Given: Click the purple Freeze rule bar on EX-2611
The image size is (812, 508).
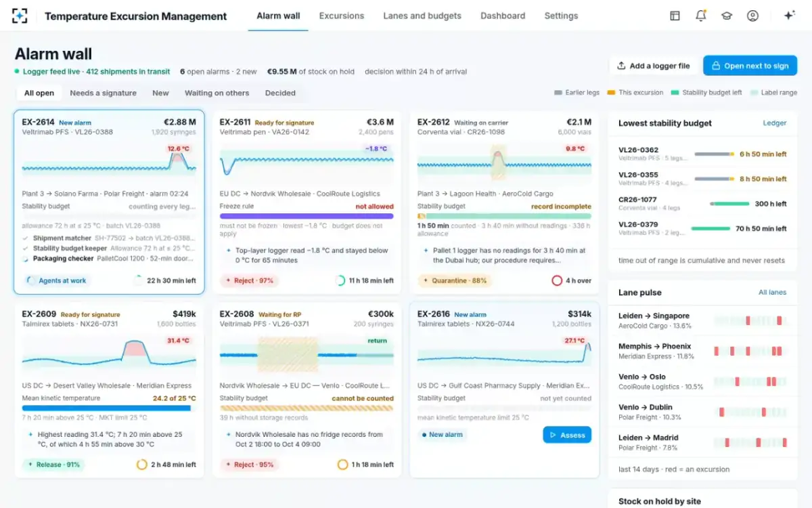Looking at the screenshot, I should coord(307,216).
